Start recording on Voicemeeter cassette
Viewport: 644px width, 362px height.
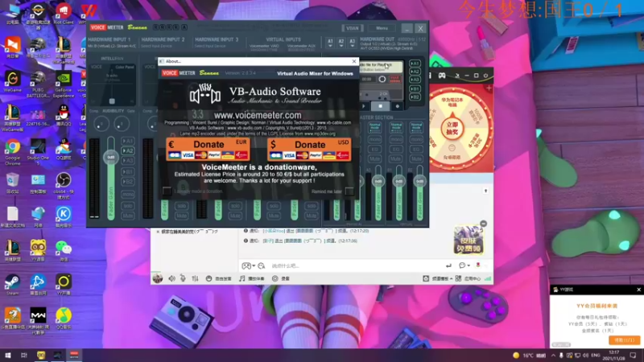pos(397,106)
